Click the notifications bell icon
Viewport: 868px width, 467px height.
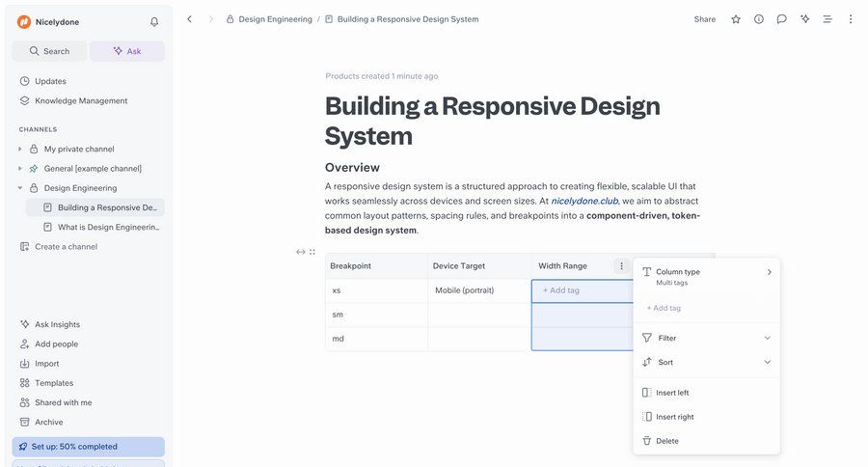[x=154, y=21]
